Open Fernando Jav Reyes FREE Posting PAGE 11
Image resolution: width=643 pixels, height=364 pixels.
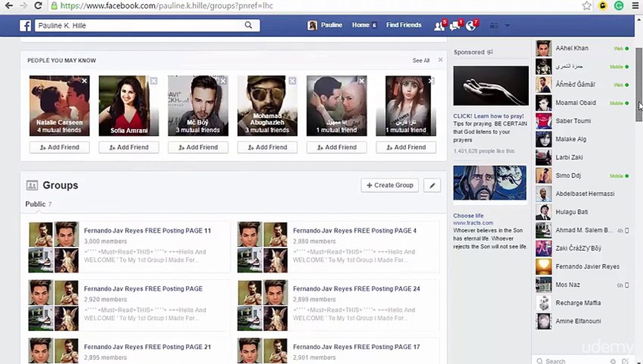click(147, 231)
